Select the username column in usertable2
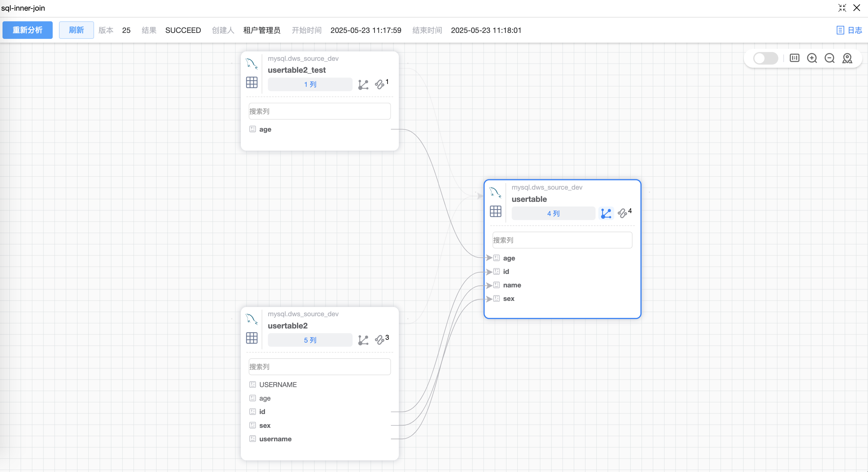Image resolution: width=868 pixels, height=472 pixels. [x=275, y=439]
